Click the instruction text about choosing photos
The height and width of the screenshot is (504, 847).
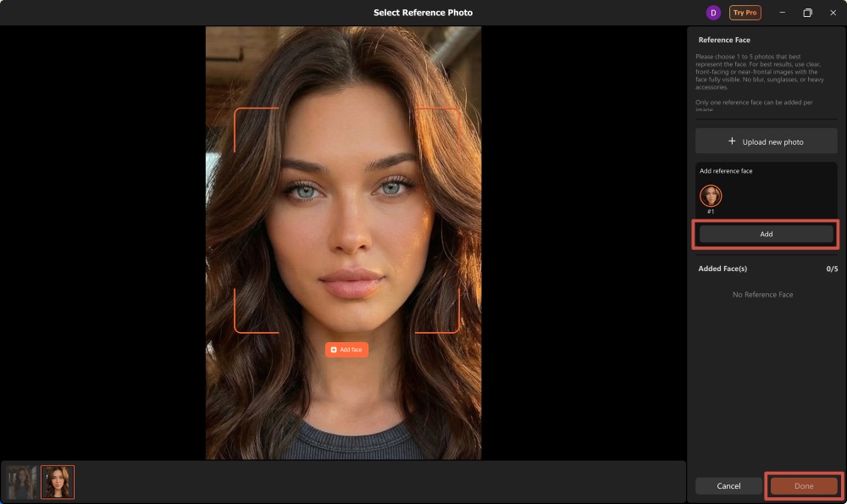pyautogui.click(x=763, y=72)
